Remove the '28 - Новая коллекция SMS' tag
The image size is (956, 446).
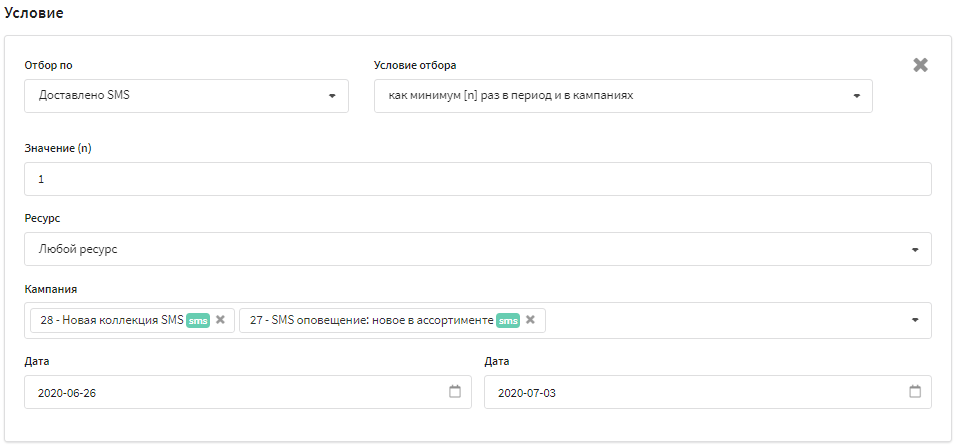tap(220, 320)
